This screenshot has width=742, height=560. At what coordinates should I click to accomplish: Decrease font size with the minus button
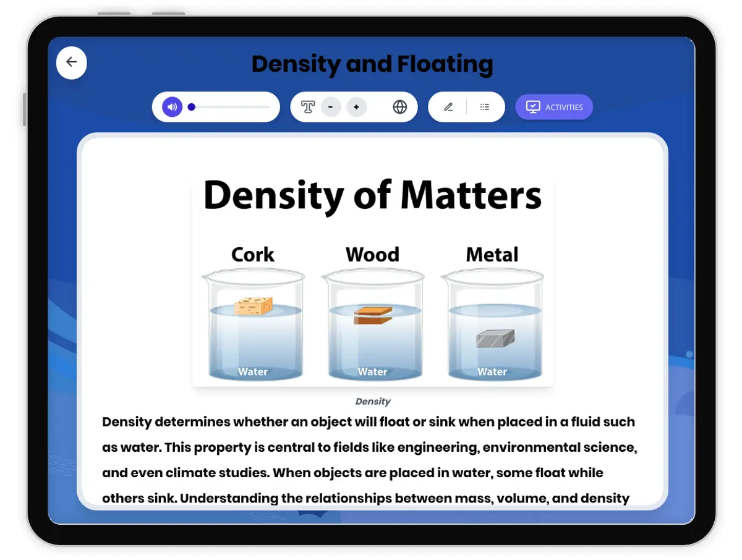(x=331, y=107)
